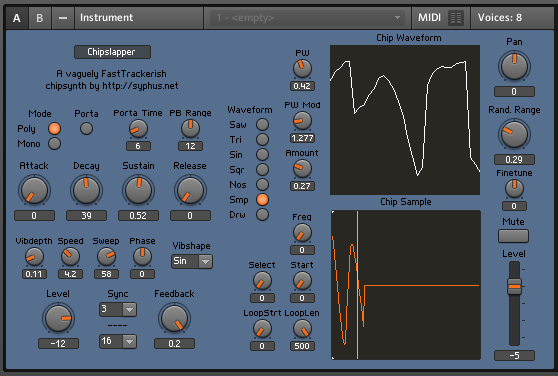
Task: Click the LoopLen knob
Action: click(302, 329)
